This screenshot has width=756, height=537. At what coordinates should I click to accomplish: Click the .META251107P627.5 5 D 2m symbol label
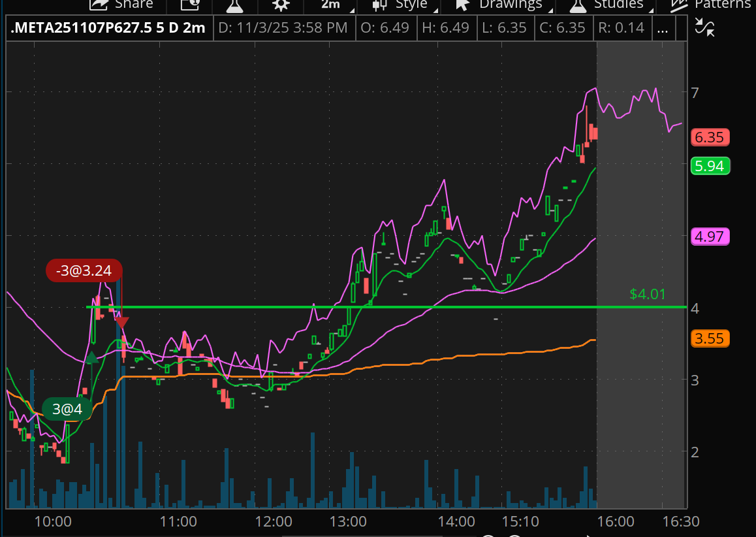[x=108, y=27]
